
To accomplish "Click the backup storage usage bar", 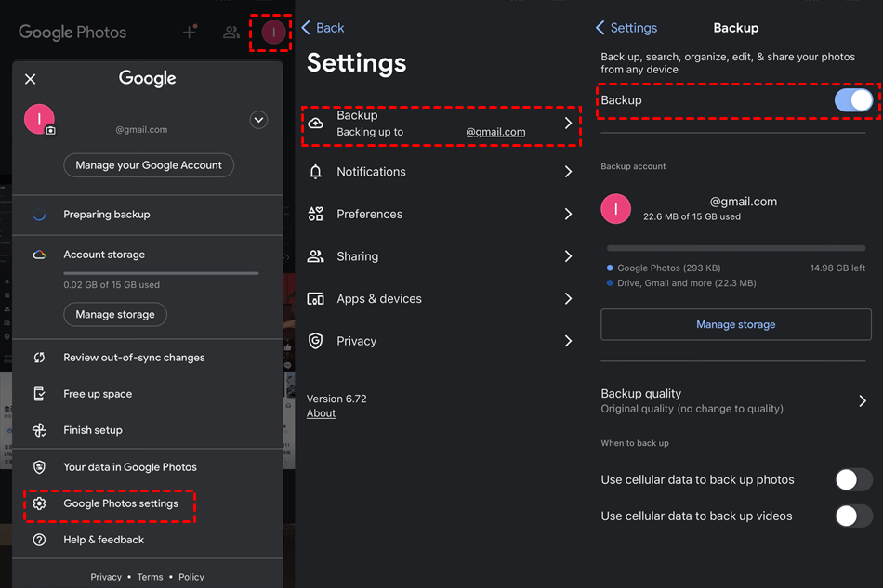I will [x=735, y=249].
